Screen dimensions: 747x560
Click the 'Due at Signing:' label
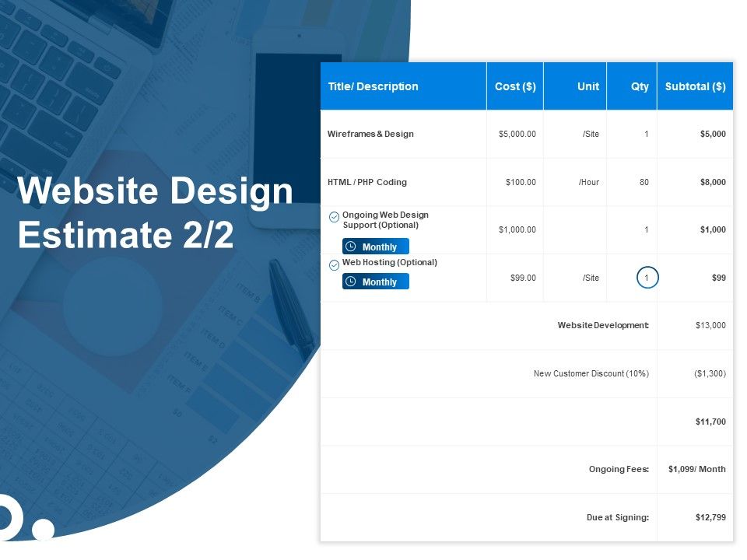(x=618, y=517)
